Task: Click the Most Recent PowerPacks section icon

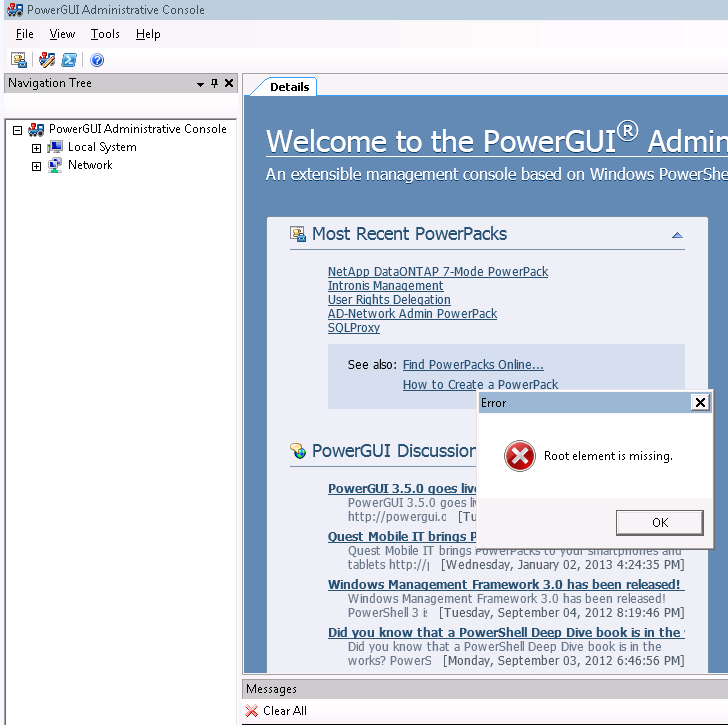Action: pos(298,234)
